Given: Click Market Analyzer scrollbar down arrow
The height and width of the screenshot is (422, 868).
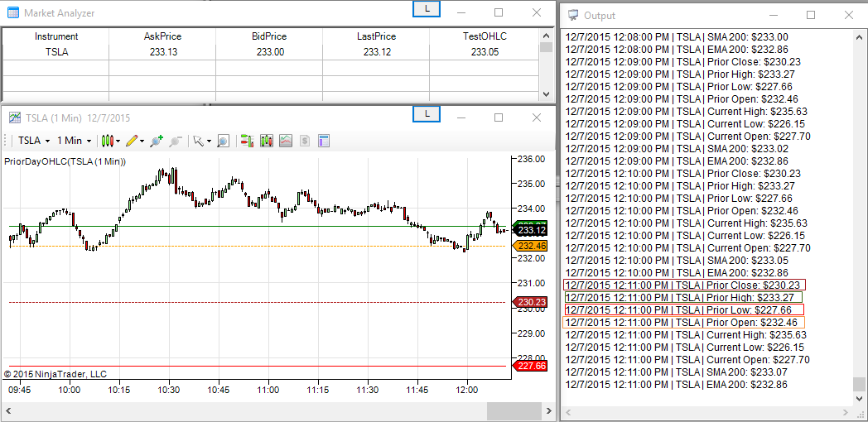Looking at the screenshot, I should click(547, 94).
